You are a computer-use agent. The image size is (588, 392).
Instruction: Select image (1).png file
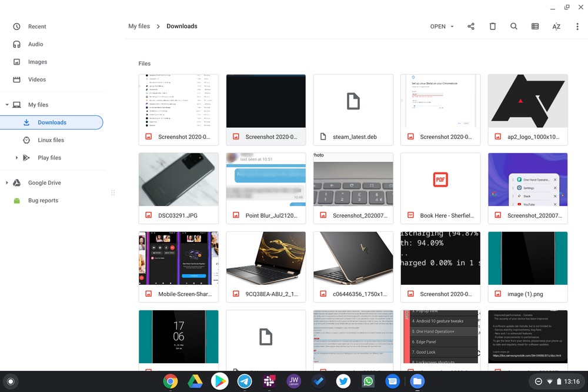(527, 267)
